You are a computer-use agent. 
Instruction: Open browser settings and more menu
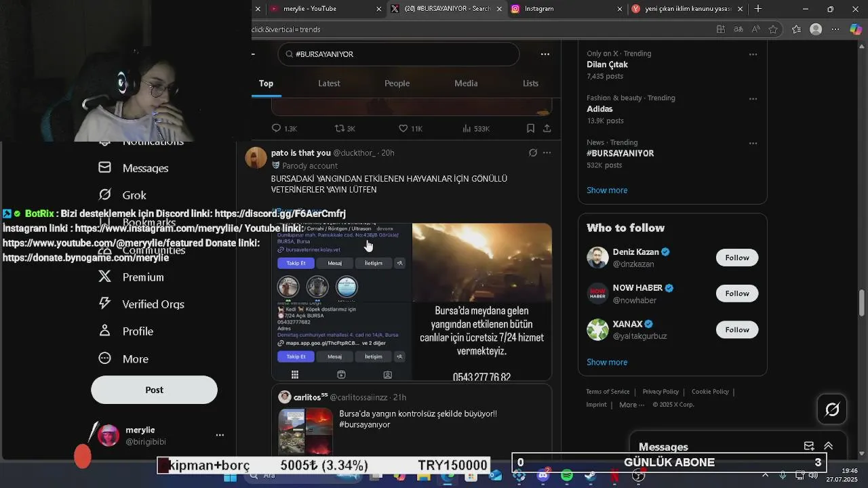tap(835, 29)
